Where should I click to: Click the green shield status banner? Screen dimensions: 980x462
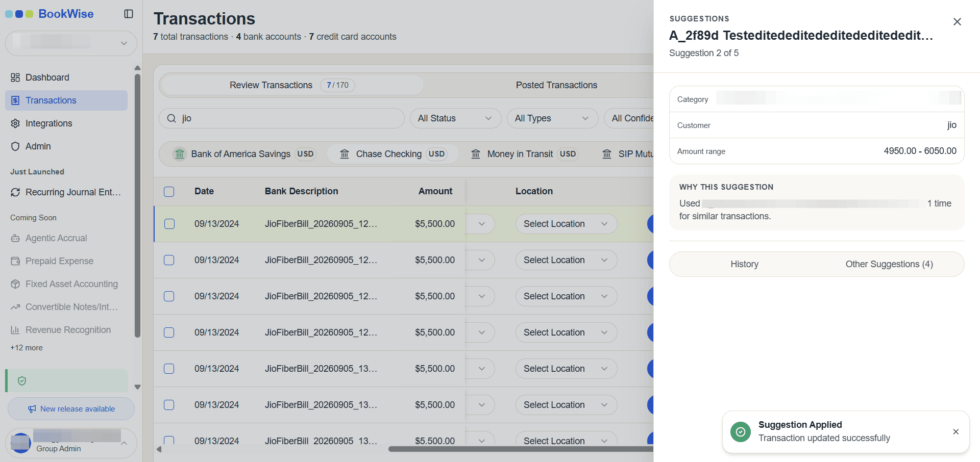(x=66, y=381)
